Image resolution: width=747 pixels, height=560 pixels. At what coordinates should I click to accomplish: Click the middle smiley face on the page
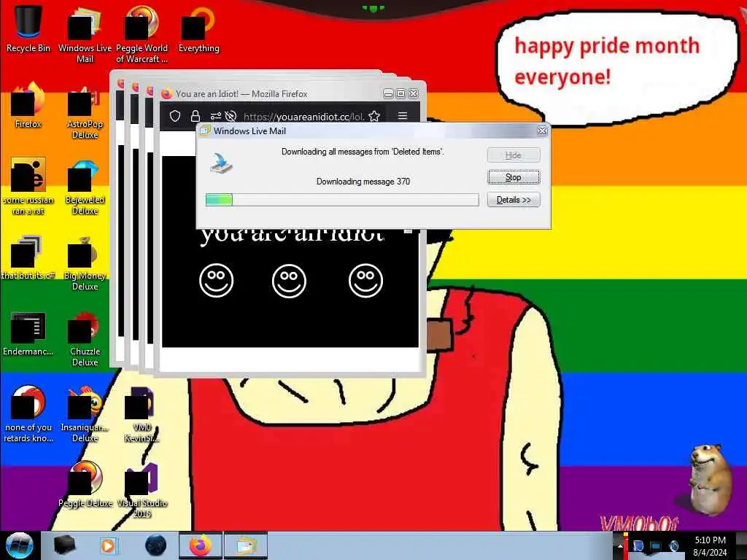289,281
